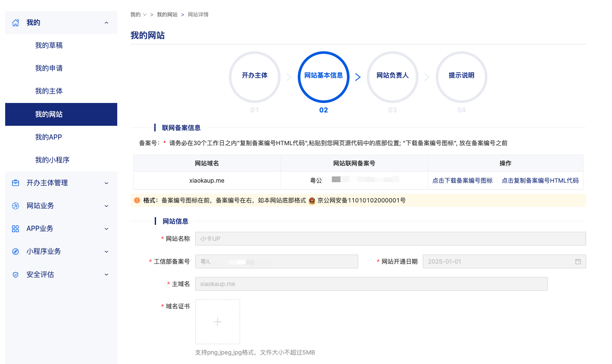Screen dimensions: 612x364
Task: Expand 网站业务 chevron
Action: pyautogui.click(x=106, y=206)
